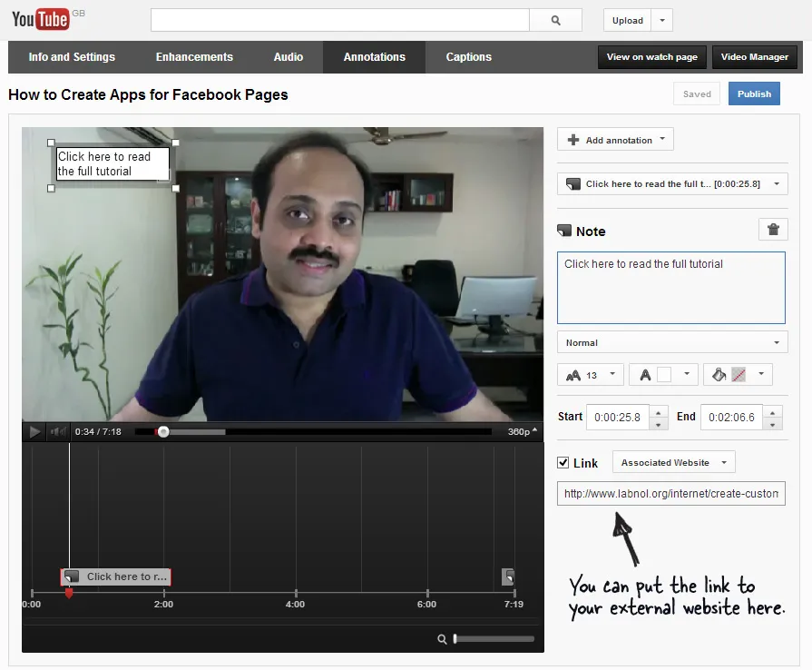Switch to the Audio tab

(288, 56)
